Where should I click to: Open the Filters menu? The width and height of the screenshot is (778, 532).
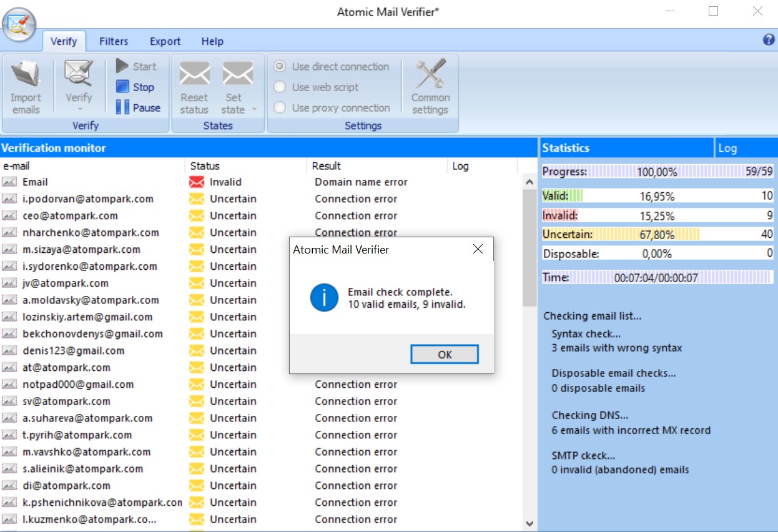(x=114, y=41)
